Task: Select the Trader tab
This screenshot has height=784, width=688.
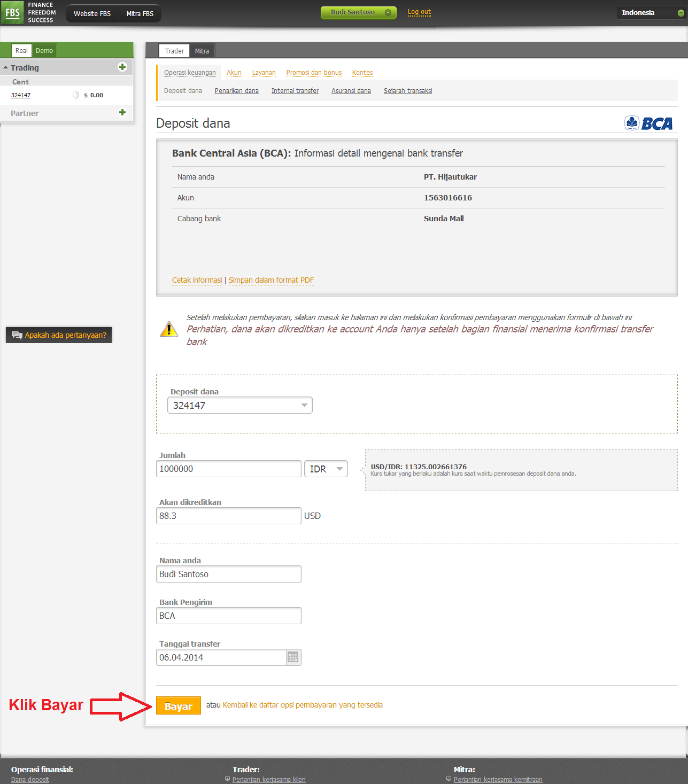Action: (174, 51)
